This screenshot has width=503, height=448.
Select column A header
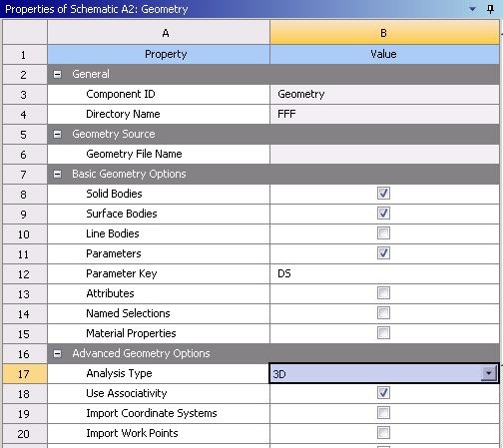(159, 32)
